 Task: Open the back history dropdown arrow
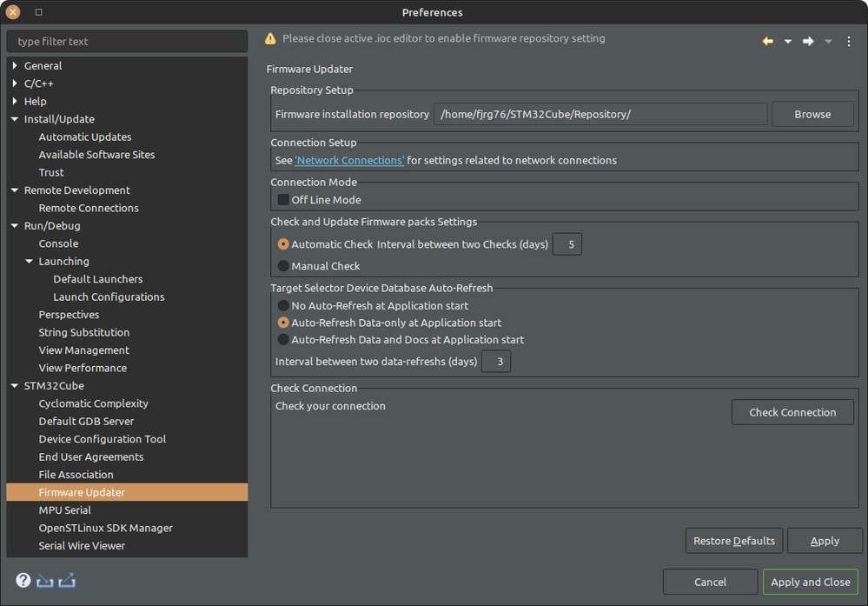(x=788, y=42)
